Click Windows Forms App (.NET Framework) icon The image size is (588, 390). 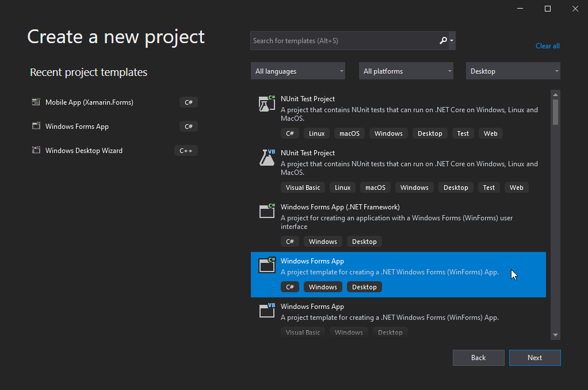click(267, 211)
